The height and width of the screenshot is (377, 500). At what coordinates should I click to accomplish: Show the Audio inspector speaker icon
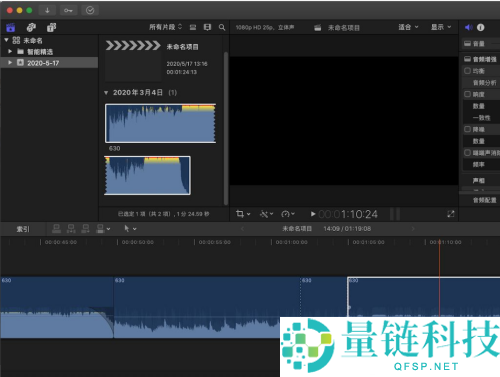pyautogui.click(x=468, y=27)
